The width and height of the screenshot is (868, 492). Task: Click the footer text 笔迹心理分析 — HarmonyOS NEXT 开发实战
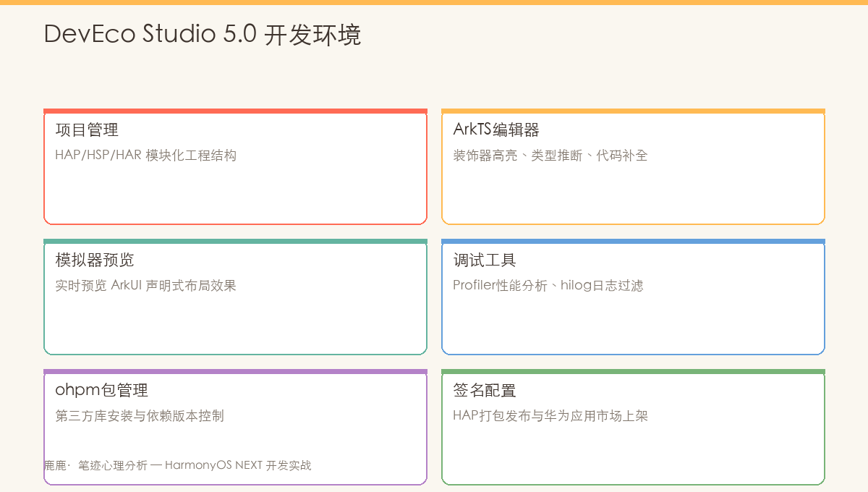point(195,465)
